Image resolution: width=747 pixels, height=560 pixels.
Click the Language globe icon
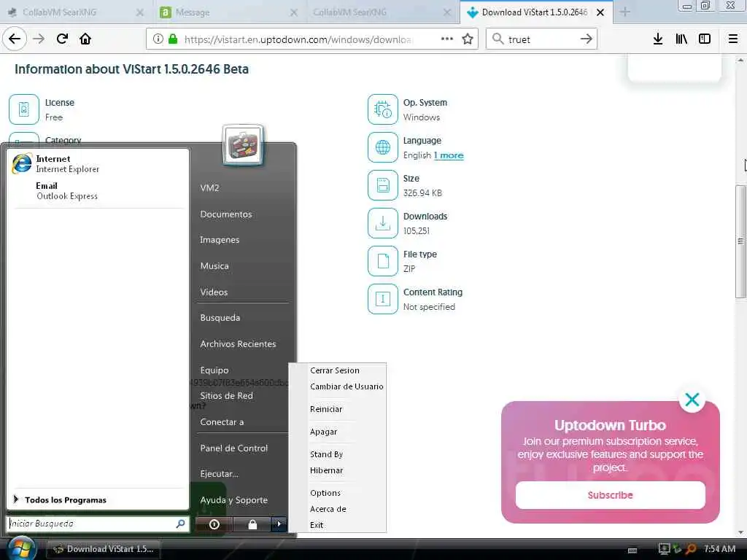(382, 147)
